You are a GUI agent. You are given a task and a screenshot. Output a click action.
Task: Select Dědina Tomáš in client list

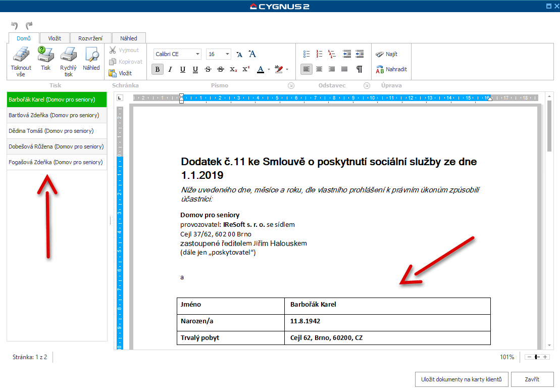pos(57,131)
